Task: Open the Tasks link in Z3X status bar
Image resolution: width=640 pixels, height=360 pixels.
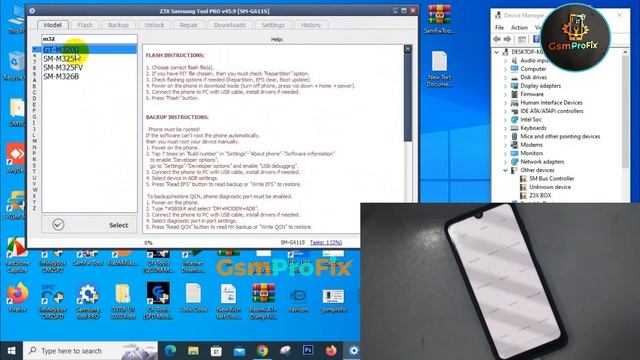Action: [326, 242]
